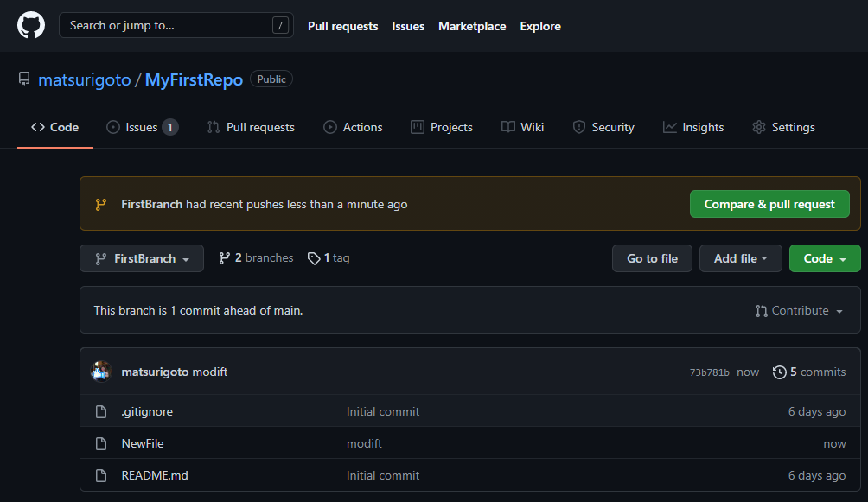The width and height of the screenshot is (868, 502).
Task: Open the matsurigoto owner profile link
Action: pyautogui.click(x=85, y=79)
